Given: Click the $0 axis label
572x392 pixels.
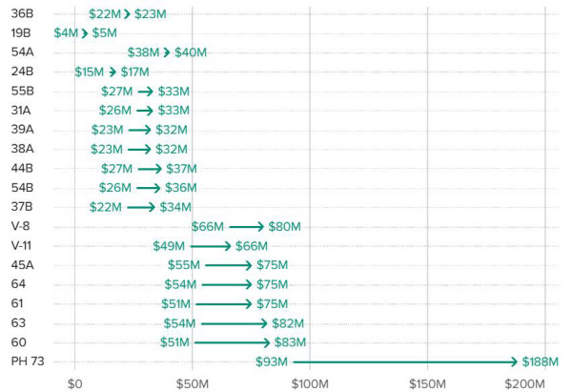Looking at the screenshot, I should click(75, 382).
